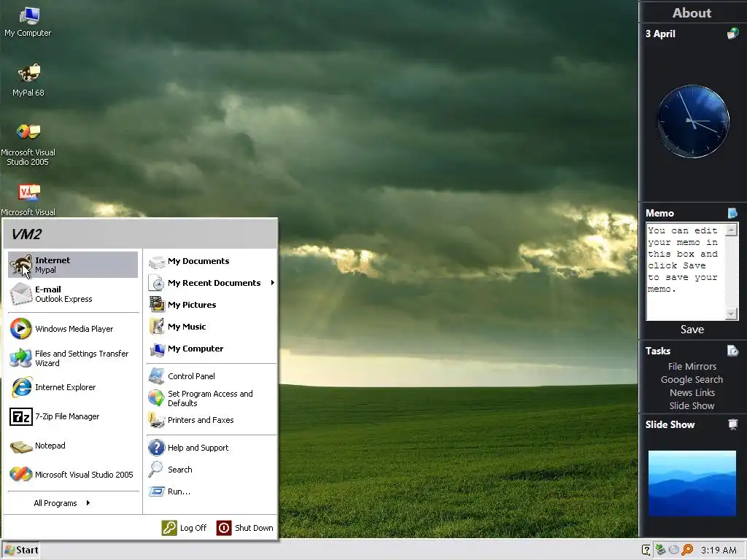Open Files and Settings Transfer Wizard

[73, 358]
